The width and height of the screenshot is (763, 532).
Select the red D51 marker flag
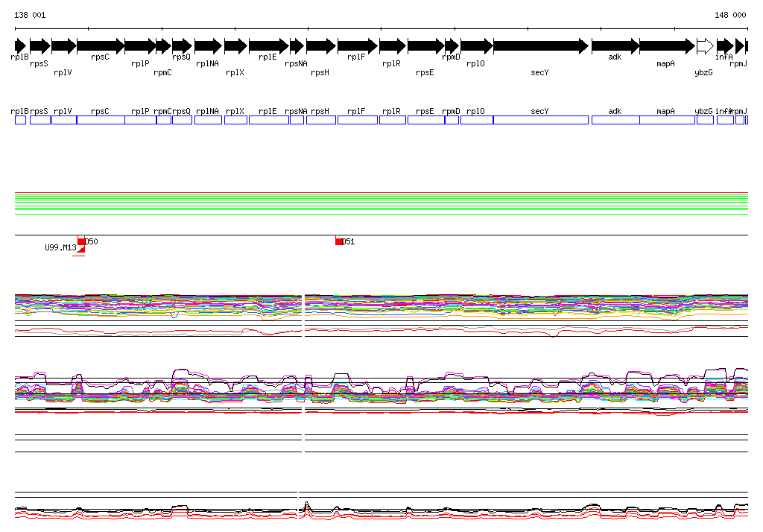pos(339,241)
